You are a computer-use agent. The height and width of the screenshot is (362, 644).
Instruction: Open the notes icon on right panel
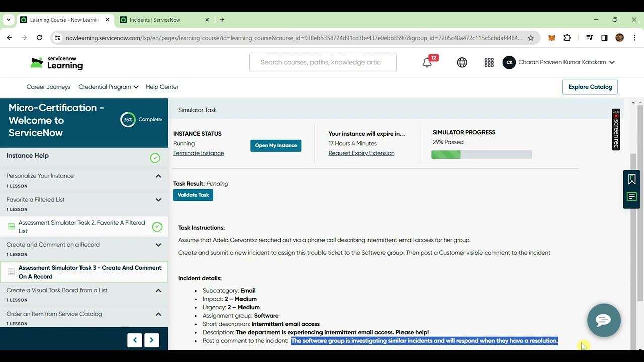point(632,196)
